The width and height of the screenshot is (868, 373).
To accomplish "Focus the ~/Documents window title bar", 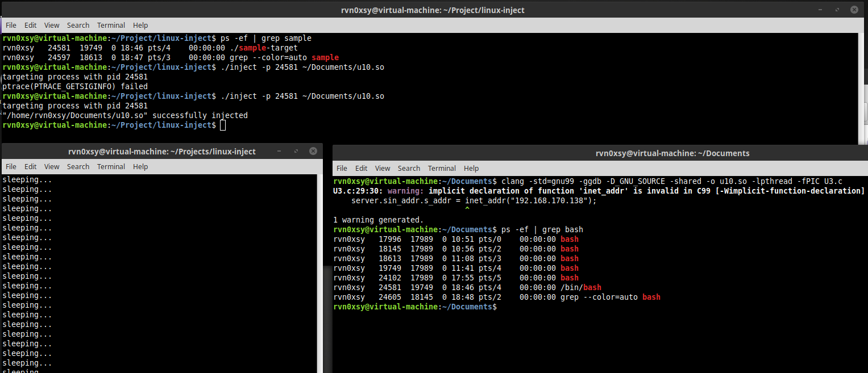I will 600,153.
